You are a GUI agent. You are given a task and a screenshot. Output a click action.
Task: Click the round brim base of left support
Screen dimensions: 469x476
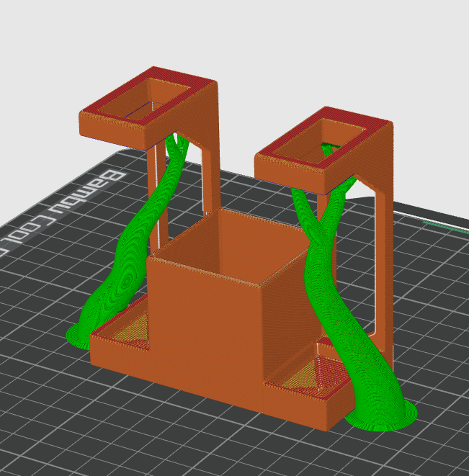pos(78,337)
